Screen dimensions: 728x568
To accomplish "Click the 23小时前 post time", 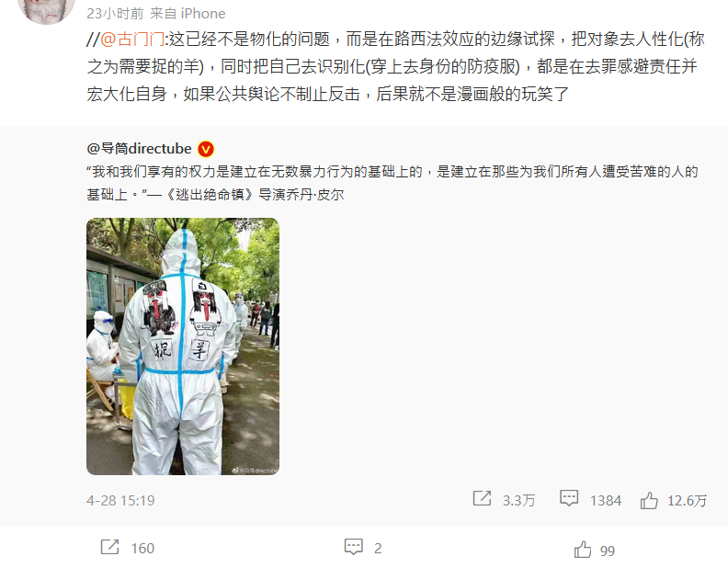I will (x=115, y=14).
